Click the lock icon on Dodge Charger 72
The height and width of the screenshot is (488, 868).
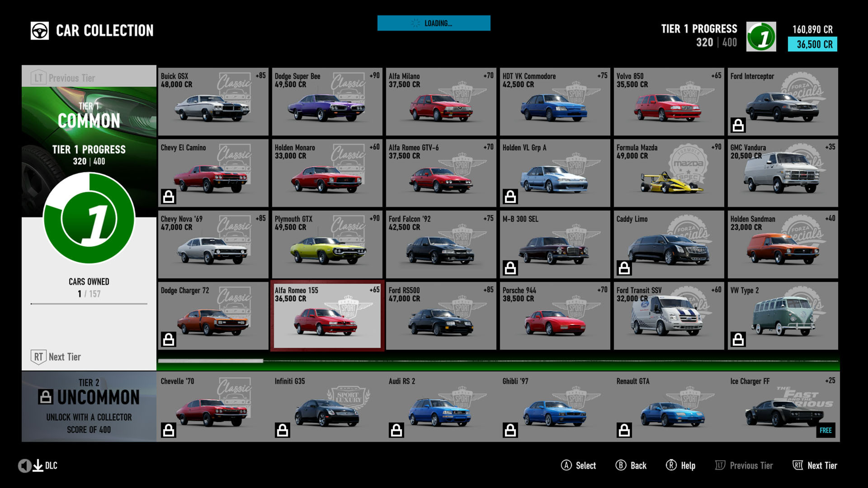(x=169, y=339)
